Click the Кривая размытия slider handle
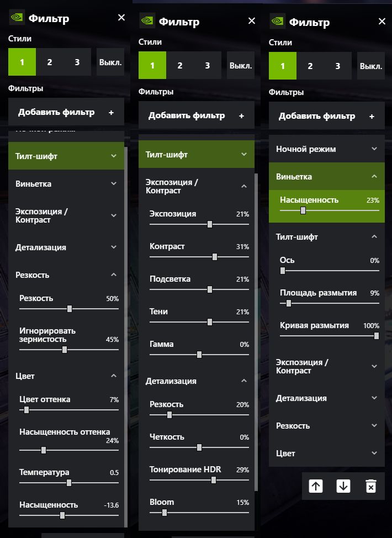 (x=376, y=336)
